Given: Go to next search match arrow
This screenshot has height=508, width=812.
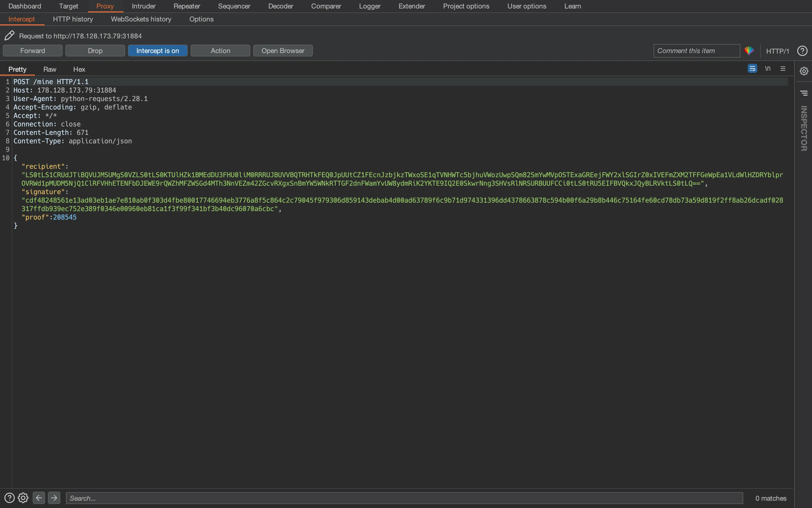Looking at the screenshot, I should point(54,498).
